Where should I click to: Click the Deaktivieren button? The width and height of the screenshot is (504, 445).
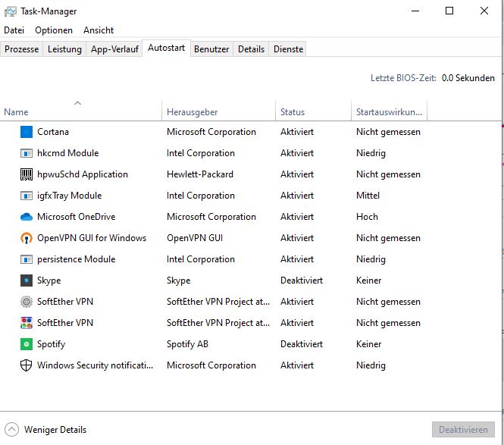463,430
